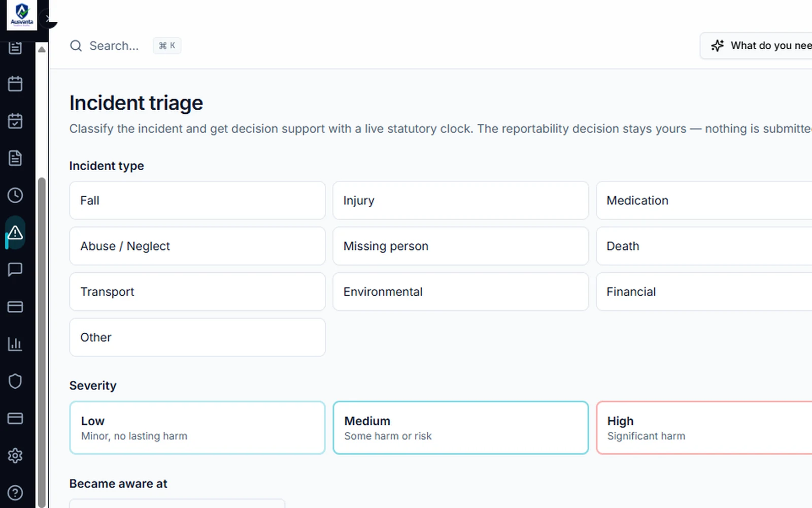Choose Missing person incident type
Screen dimensions: 812x508
click(x=461, y=246)
